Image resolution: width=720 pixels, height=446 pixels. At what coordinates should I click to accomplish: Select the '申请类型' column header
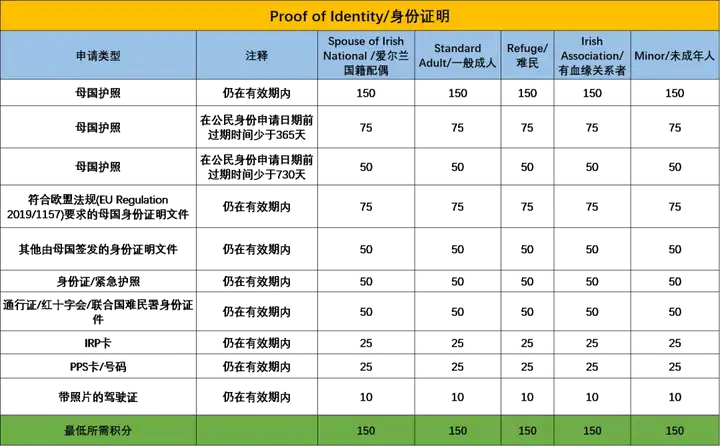coord(98,56)
